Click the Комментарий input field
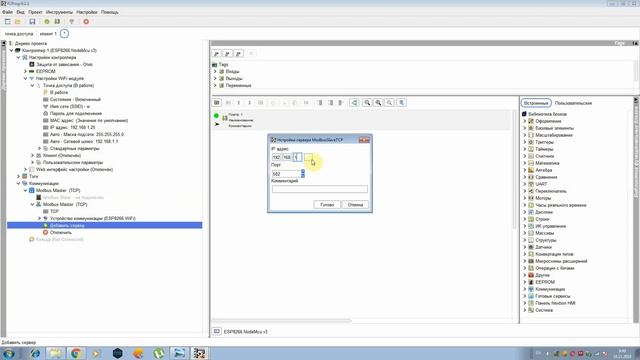This screenshot has height=360, width=640. [320, 189]
